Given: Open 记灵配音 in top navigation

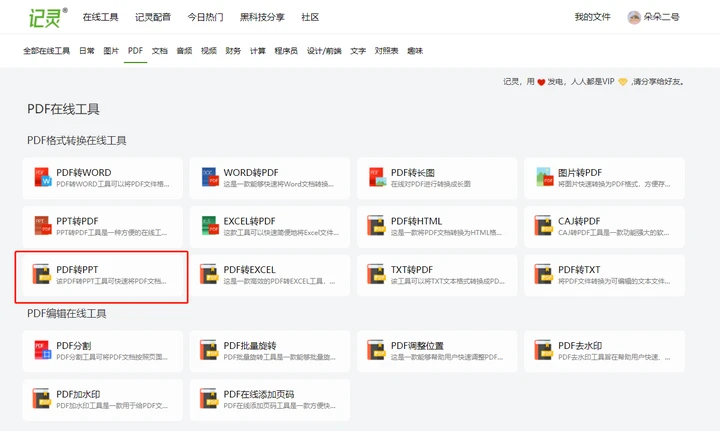Looking at the screenshot, I should click(x=153, y=17).
